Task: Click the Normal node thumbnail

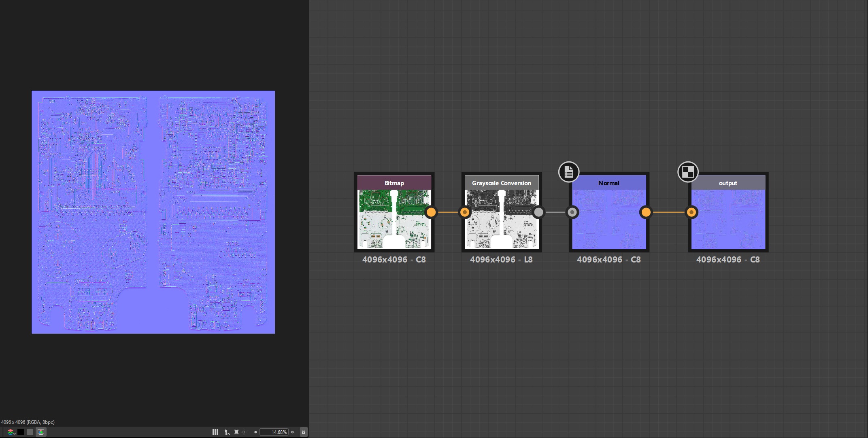Action: (608, 219)
